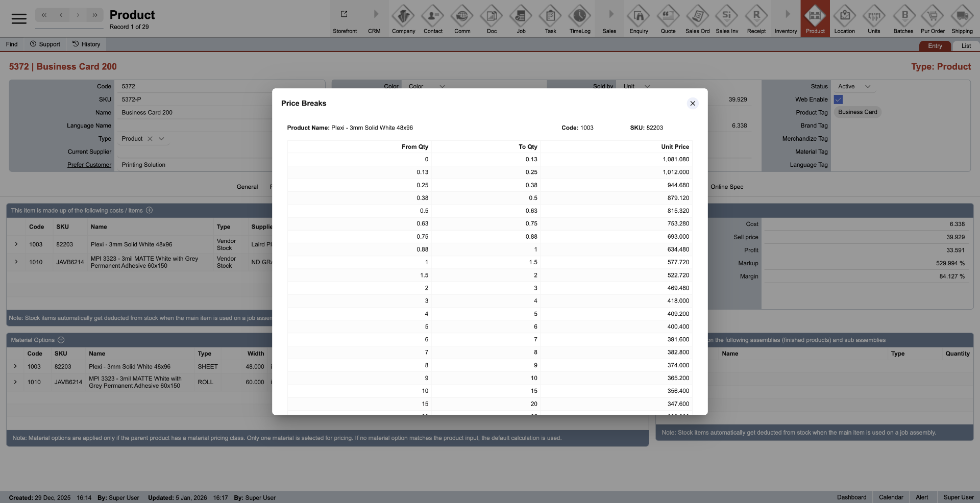The height and width of the screenshot is (503, 980).
Task: Switch to the List tab
Action: point(966,46)
